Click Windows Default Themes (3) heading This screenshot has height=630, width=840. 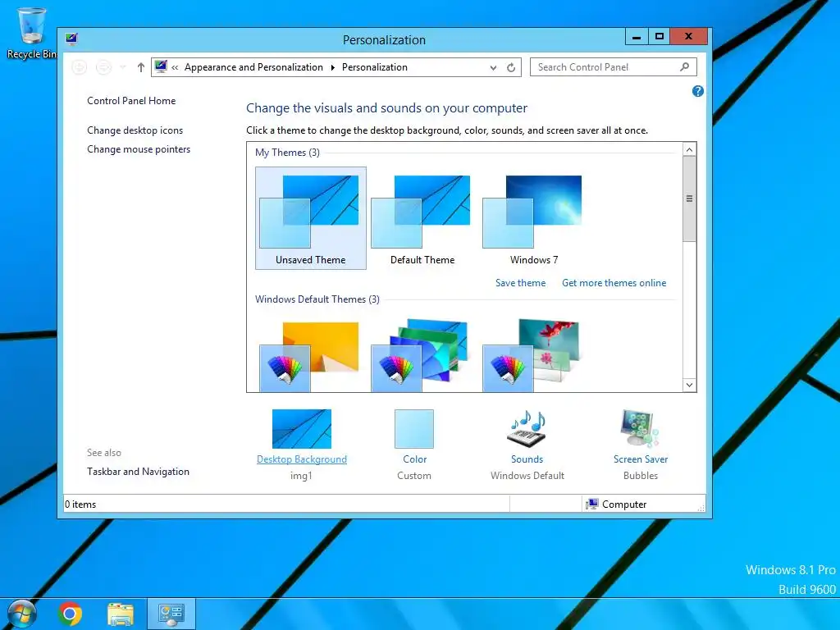pyautogui.click(x=317, y=299)
